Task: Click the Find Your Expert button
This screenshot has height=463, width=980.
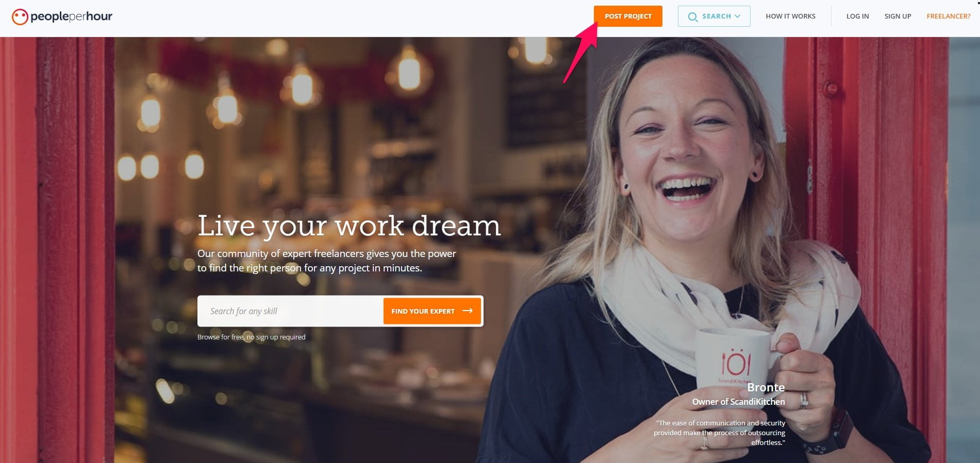Action: (x=432, y=311)
